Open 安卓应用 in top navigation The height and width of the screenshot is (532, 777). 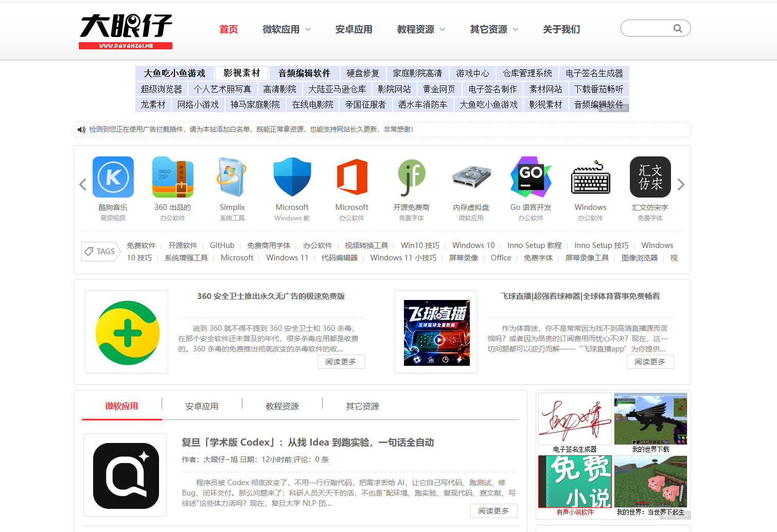pos(354,29)
